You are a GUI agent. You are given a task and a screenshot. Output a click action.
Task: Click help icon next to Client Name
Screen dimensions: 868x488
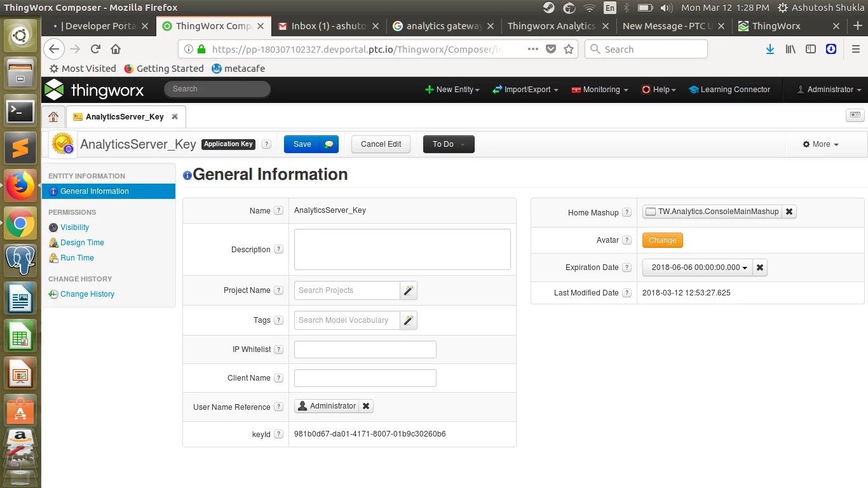(278, 377)
